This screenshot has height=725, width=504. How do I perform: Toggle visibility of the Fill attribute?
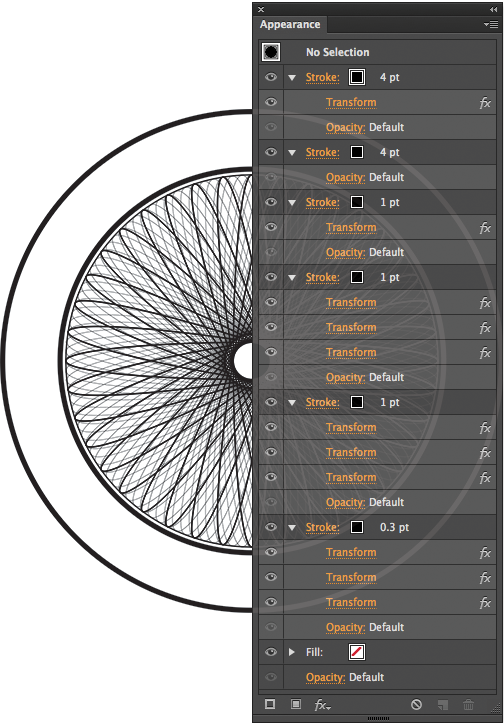pyautogui.click(x=271, y=651)
